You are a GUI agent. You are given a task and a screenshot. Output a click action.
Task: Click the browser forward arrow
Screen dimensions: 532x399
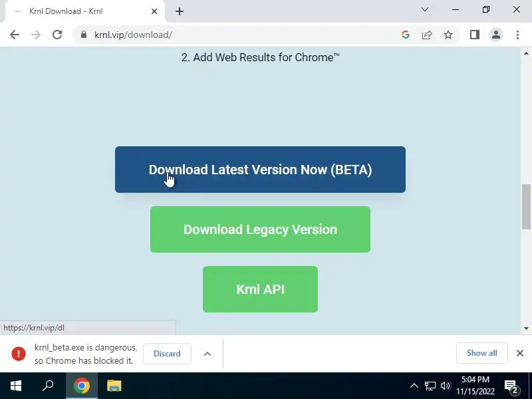(x=36, y=35)
